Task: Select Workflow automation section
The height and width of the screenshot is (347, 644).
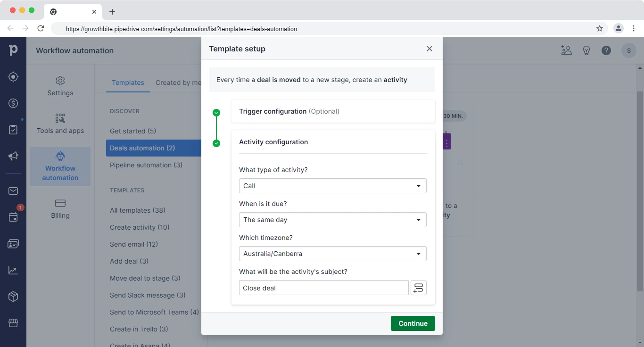Action: [x=60, y=166]
